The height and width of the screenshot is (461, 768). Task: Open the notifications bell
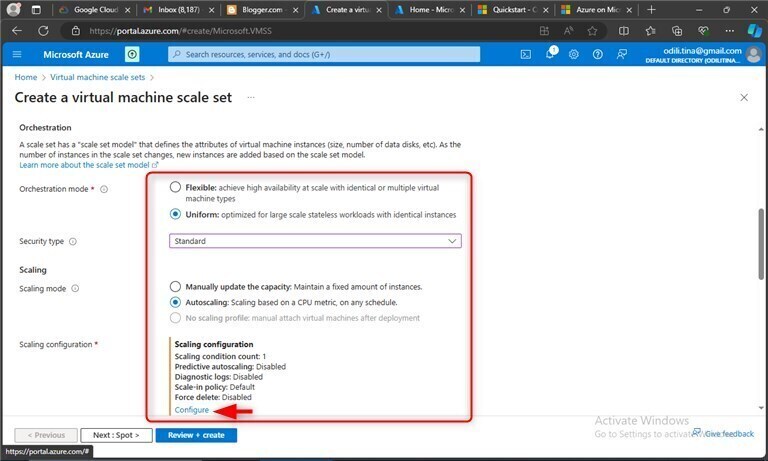click(x=551, y=53)
